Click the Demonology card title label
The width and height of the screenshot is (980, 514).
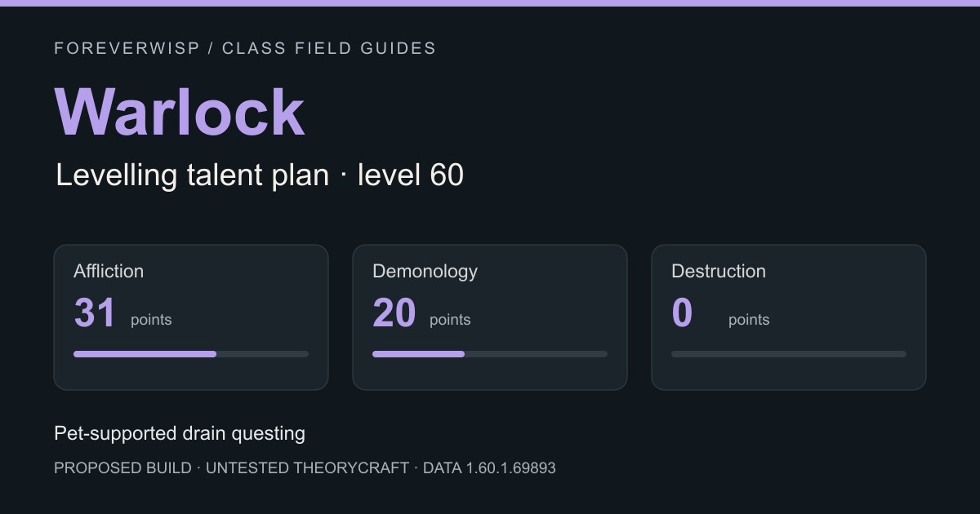(425, 271)
